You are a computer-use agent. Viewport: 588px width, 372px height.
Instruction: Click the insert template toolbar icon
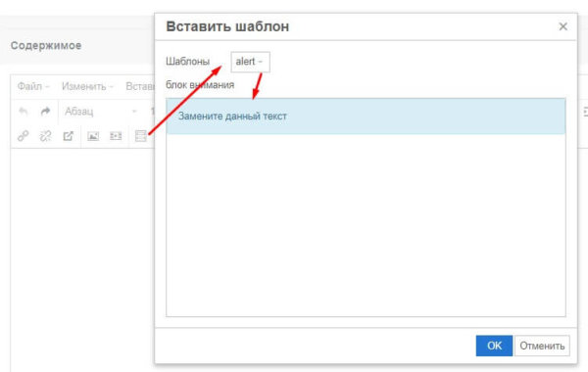click(140, 136)
